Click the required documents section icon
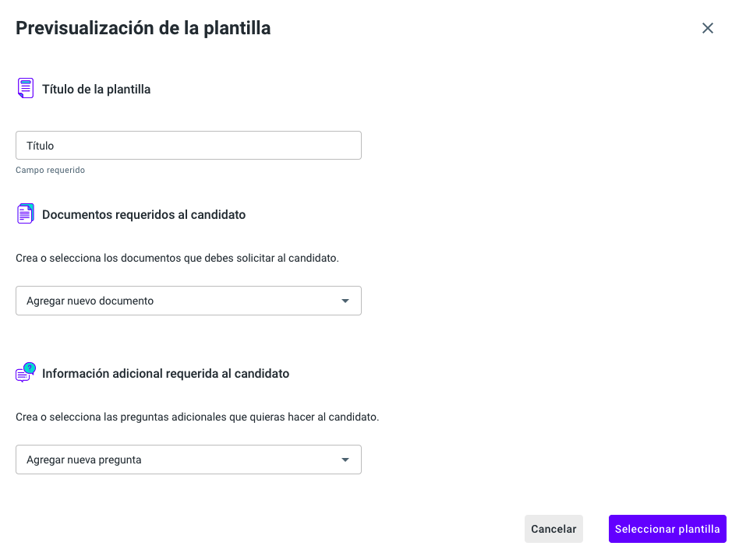This screenshot has width=732, height=560. click(x=26, y=213)
